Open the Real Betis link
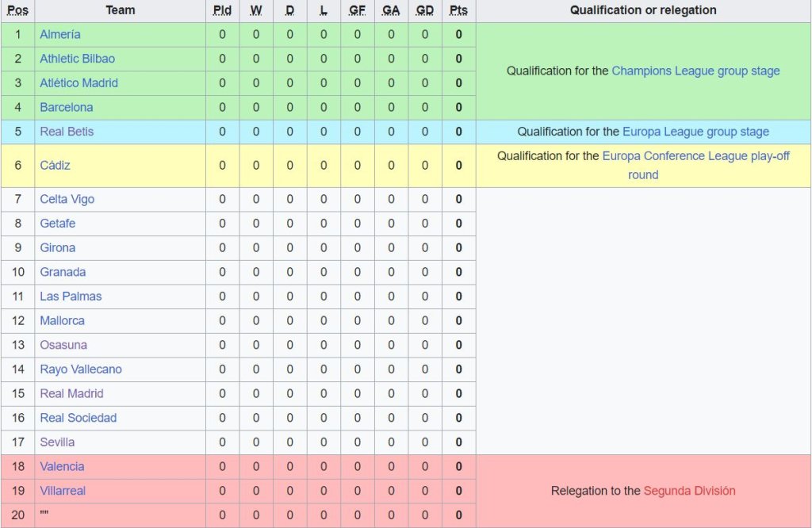 [67, 132]
